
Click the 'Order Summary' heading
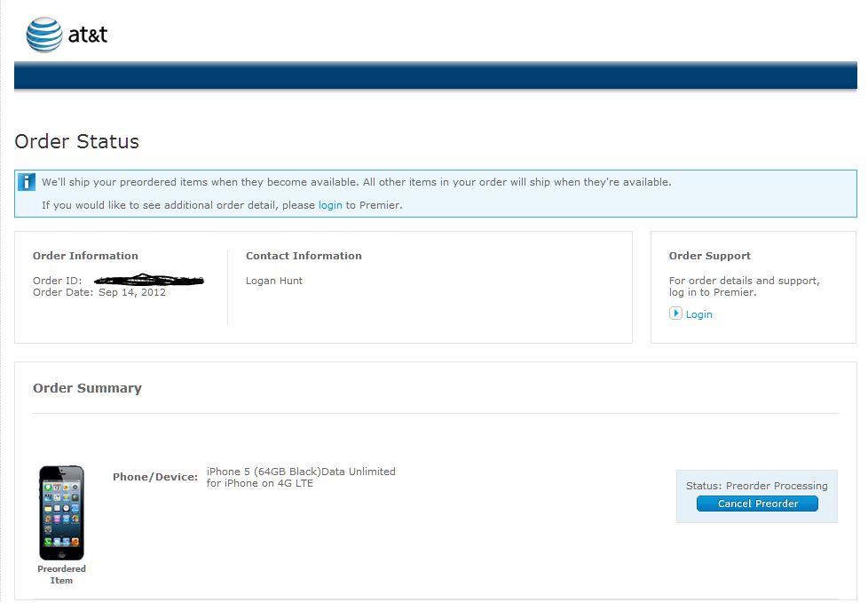88,388
